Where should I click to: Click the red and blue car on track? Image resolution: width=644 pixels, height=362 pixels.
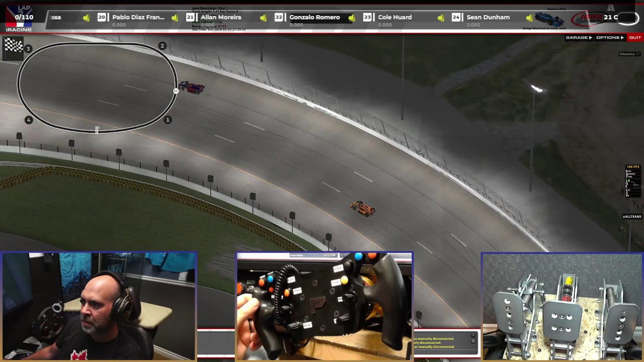[x=192, y=87]
